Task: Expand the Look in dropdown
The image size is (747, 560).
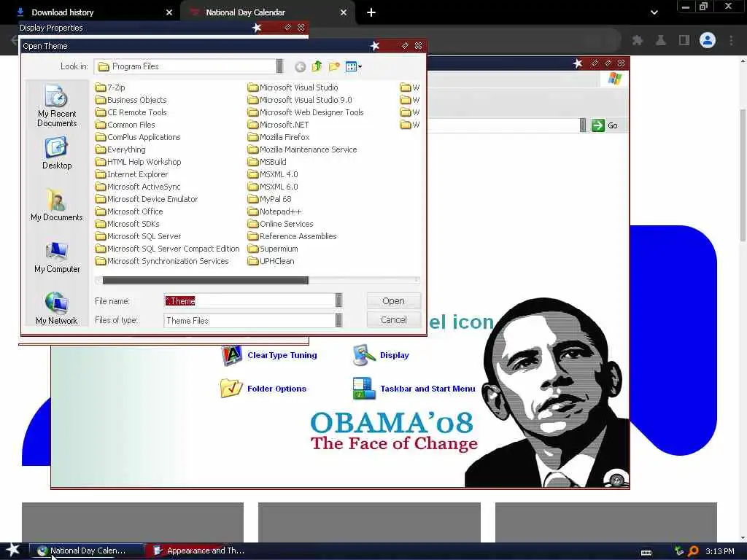Action: click(x=279, y=66)
